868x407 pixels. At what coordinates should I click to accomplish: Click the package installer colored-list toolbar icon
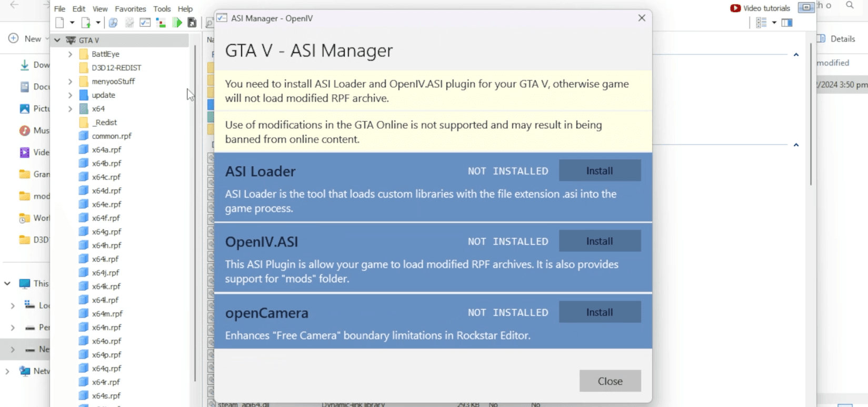(x=161, y=23)
